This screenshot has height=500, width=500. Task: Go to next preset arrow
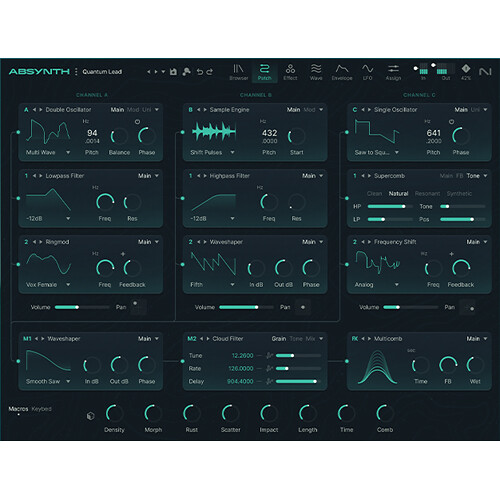[x=156, y=72]
